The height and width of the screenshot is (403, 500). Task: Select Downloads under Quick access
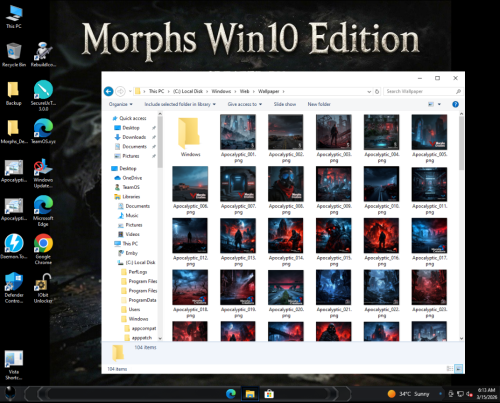[x=134, y=137]
